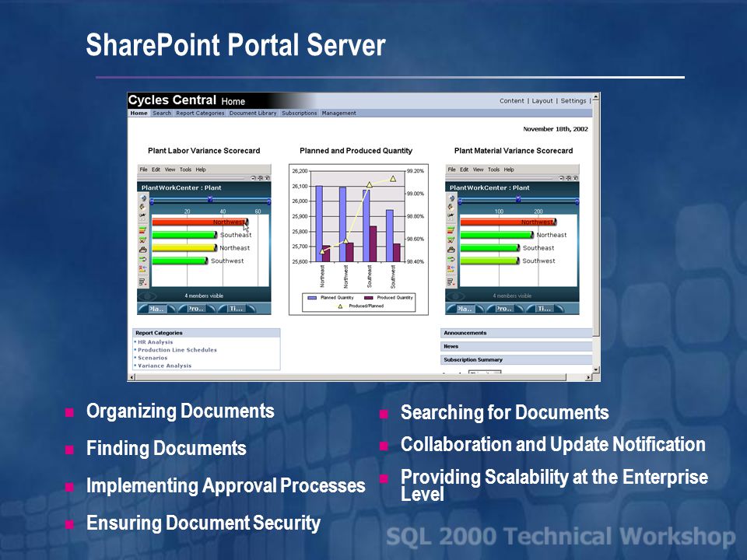Open the Management navigation tab
Screen dimensions: 747x560
coord(338,114)
